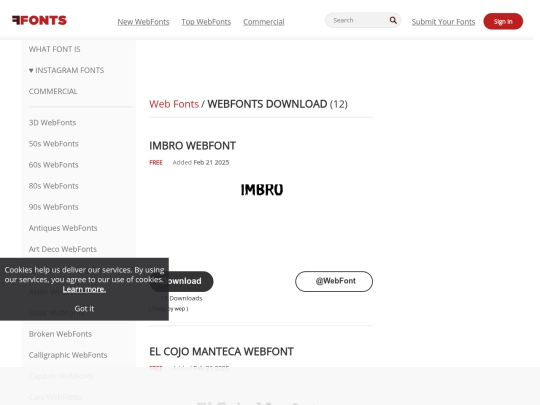The image size is (540, 405).
Task: Select 3D WebFonts category
Action: tap(52, 123)
